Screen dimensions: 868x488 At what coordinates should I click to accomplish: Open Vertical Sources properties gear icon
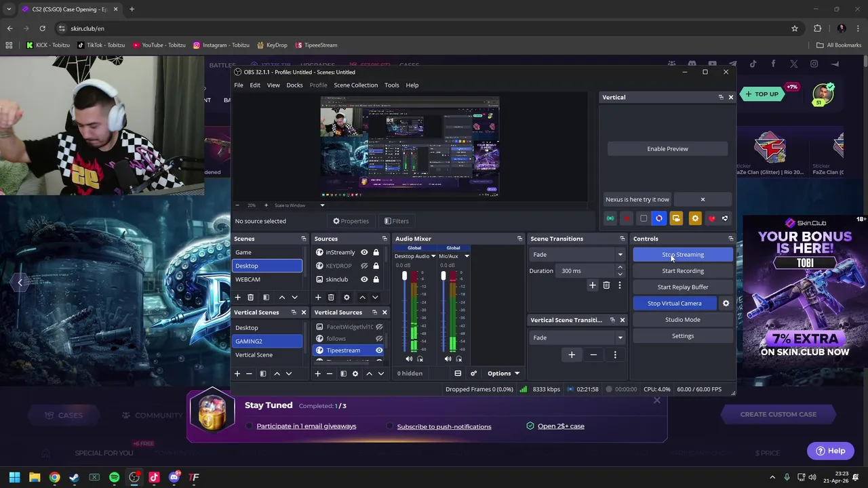(355, 373)
